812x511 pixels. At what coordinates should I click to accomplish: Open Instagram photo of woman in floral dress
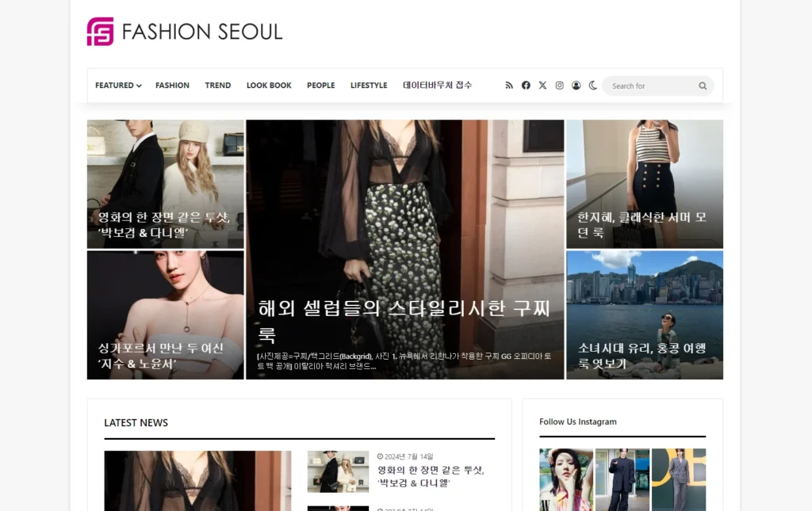566,480
